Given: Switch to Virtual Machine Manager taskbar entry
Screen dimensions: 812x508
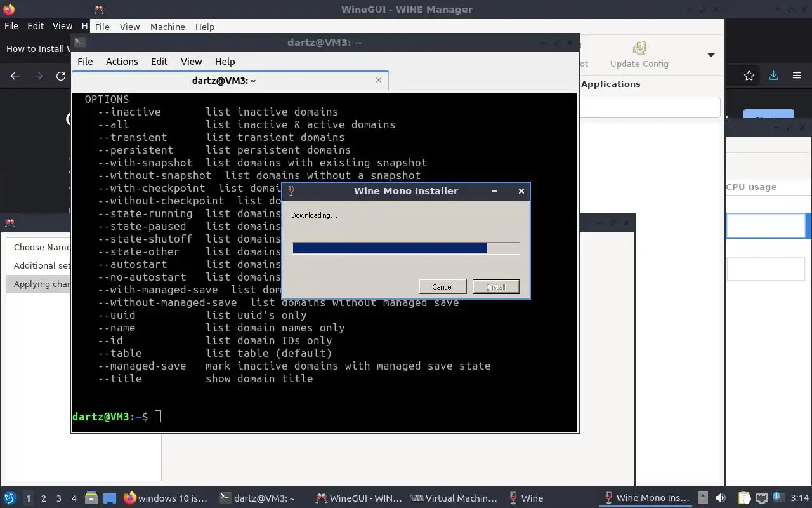Looking at the screenshot, I should 454,498.
